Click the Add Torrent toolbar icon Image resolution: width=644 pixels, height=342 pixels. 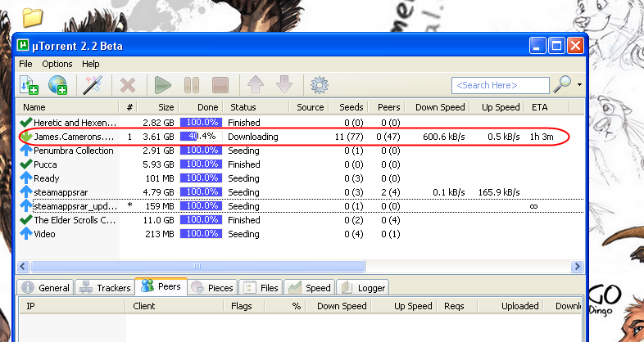pos(29,85)
